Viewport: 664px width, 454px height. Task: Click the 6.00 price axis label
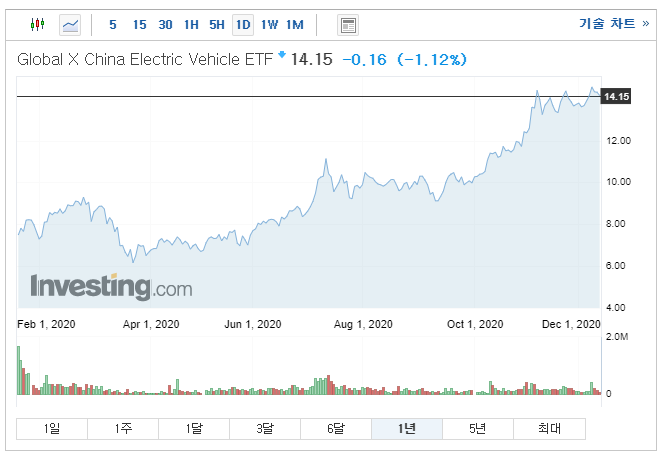click(616, 266)
